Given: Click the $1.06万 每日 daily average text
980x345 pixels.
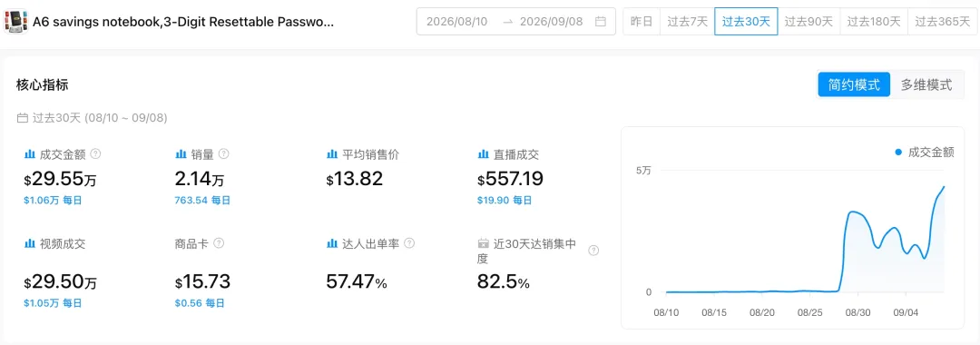Looking at the screenshot, I should click(x=54, y=201).
